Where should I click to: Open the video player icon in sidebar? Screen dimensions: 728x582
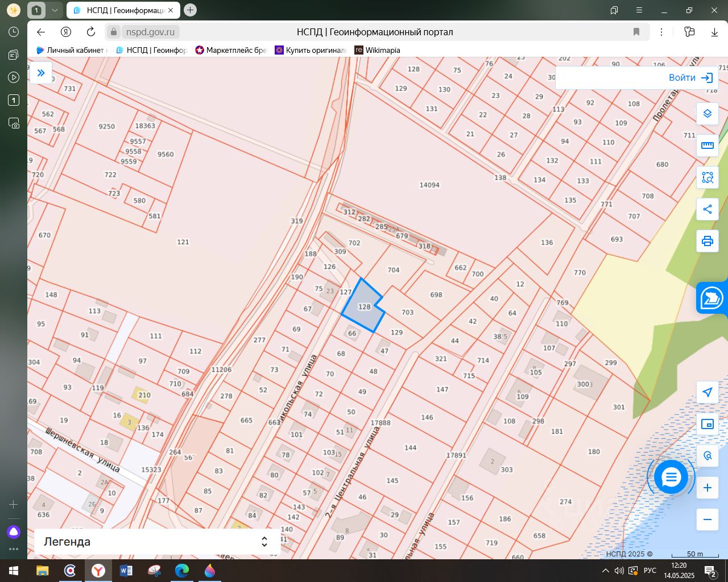click(14, 77)
